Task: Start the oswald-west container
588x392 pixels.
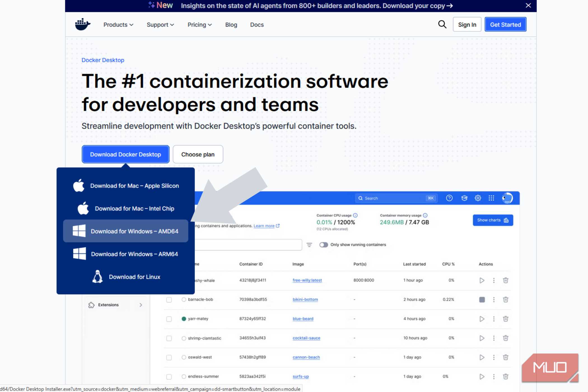Action: [482, 357]
